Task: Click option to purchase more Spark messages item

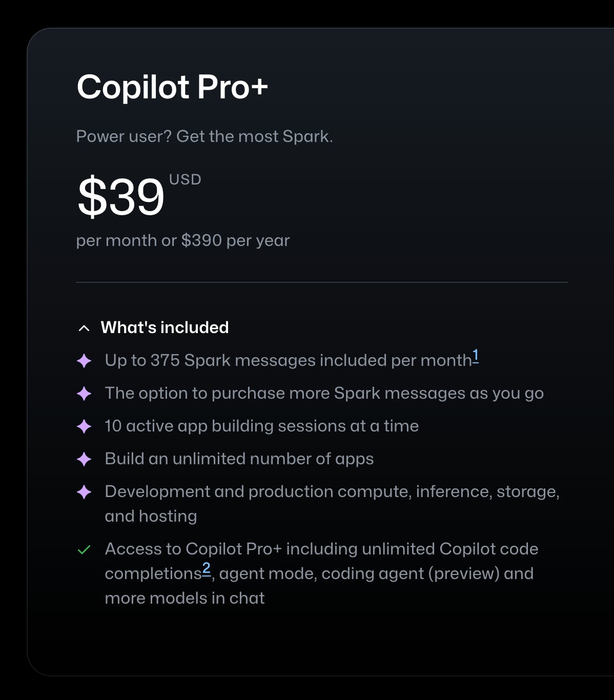Action: pyautogui.click(x=324, y=394)
